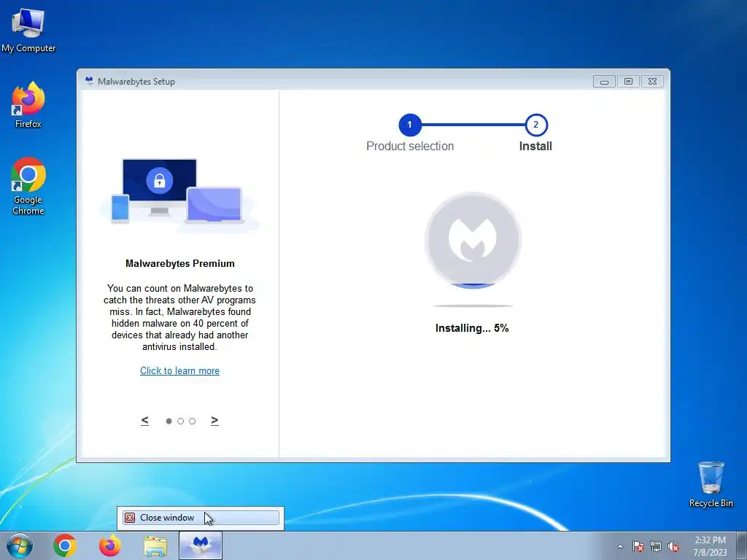747x560 pixels.
Task: Select the first carousel dot
Action: point(169,421)
